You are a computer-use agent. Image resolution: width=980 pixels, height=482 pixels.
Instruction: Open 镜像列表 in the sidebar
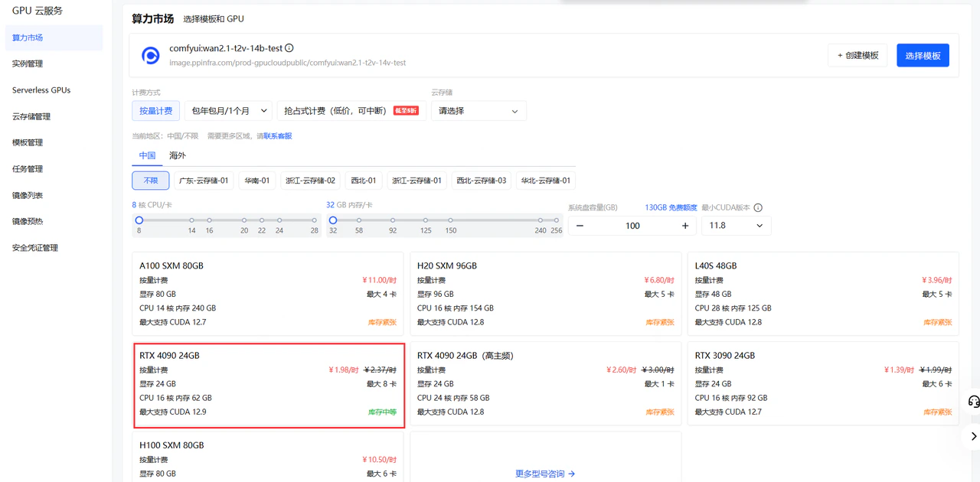pyautogui.click(x=54, y=195)
